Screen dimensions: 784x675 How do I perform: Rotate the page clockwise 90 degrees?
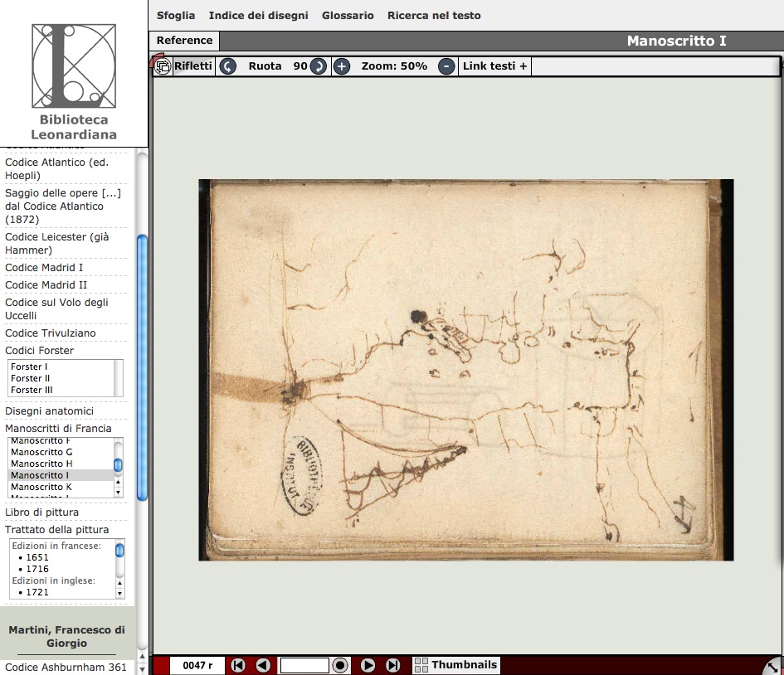tap(318, 66)
